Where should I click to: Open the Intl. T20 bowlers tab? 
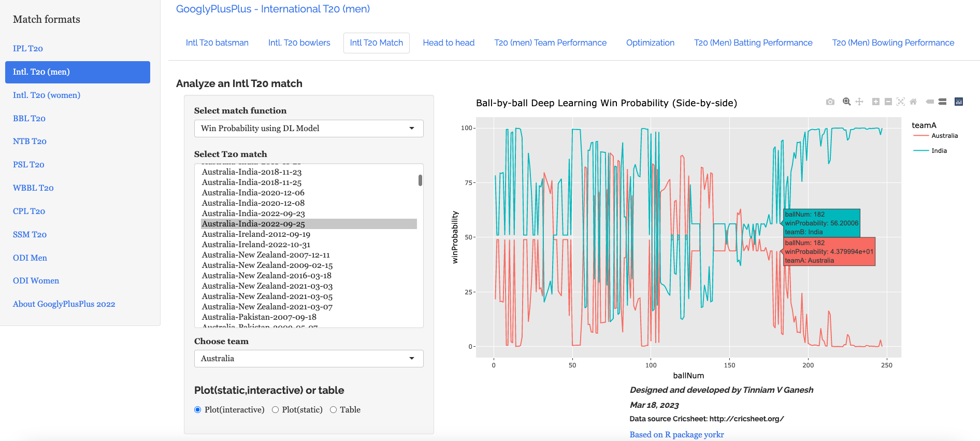coord(299,43)
